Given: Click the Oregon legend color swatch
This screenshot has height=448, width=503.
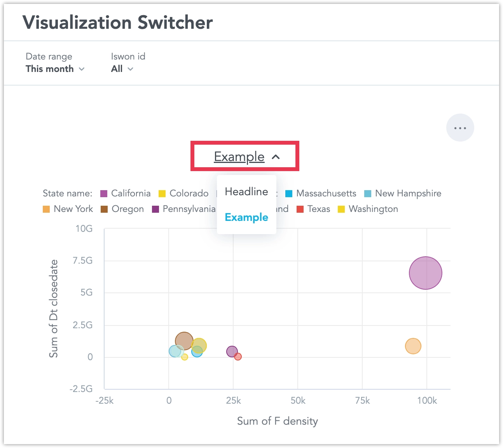Looking at the screenshot, I should click(103, 209).
